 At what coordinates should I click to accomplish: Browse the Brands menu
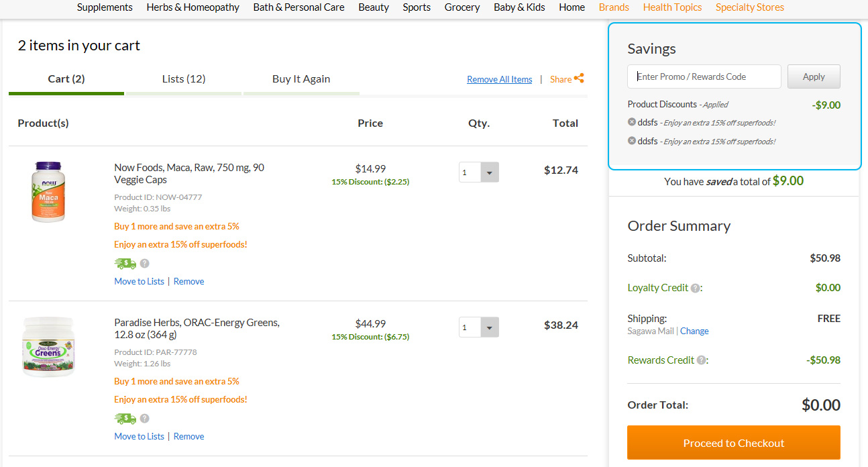pyautogui.click(x=614, y=7)
